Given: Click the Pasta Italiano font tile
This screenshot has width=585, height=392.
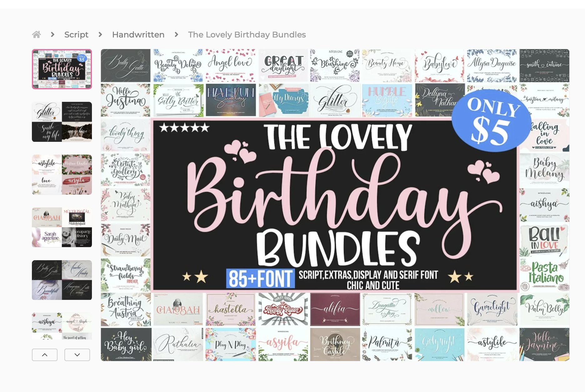Looking at the screenshot, I should tap(544, 275).
